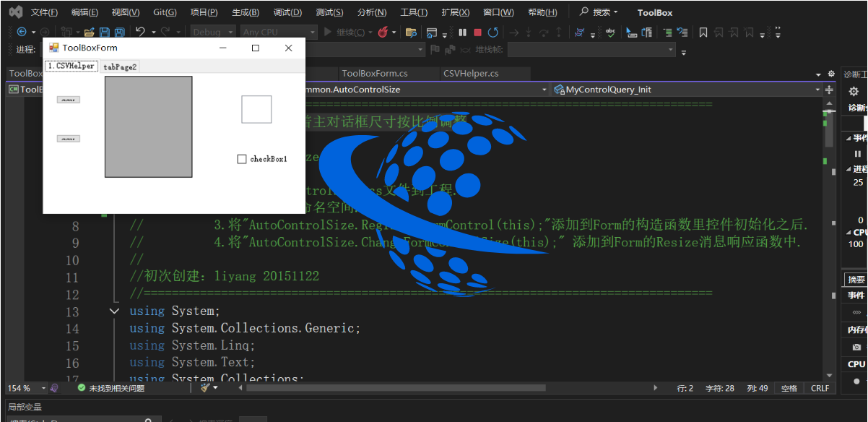Restart debugging with the circular arrow
Viewport: 868px width, 422px height.
point(493,33)
